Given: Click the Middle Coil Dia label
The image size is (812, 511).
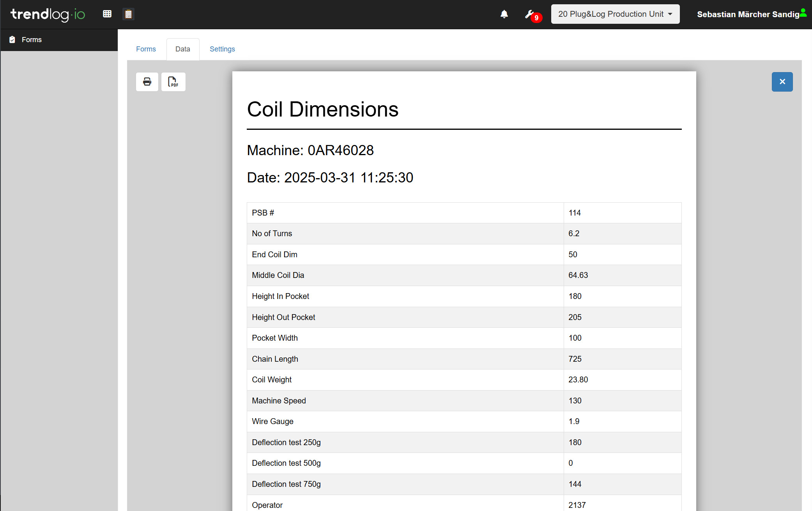Looking at the screenshot, I should (x=278, y=275).
